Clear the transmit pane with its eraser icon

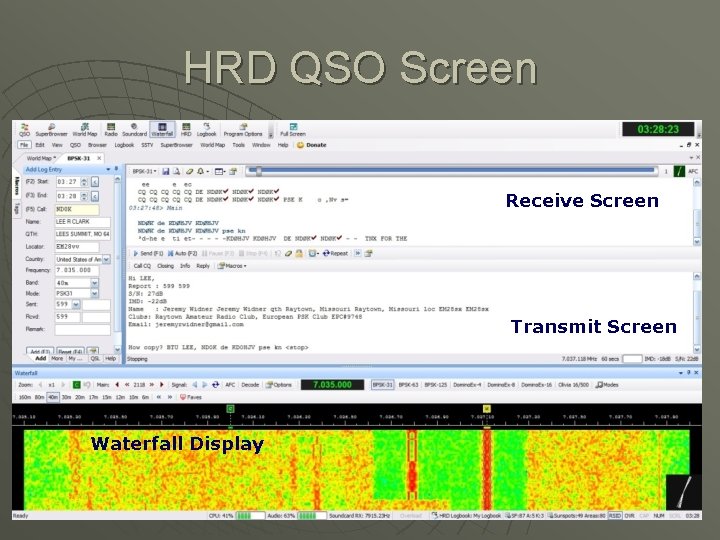tap(288, 253)
